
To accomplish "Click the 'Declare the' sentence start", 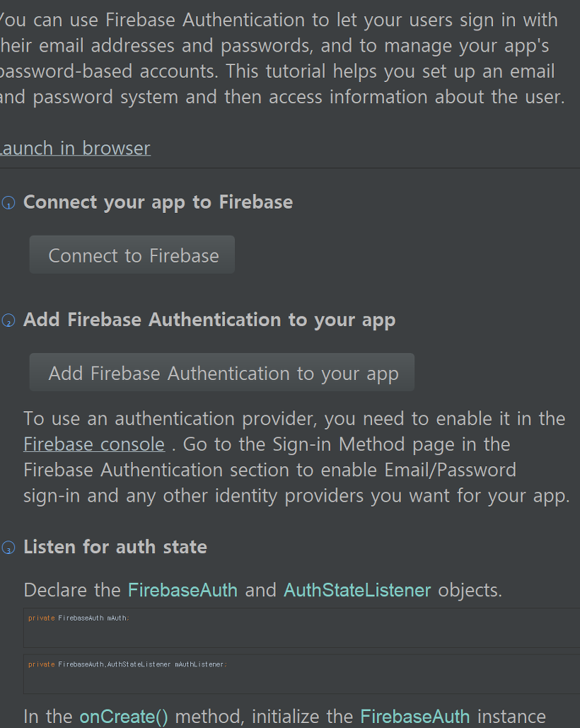I will pyautogui.click(x=71, y=590).
